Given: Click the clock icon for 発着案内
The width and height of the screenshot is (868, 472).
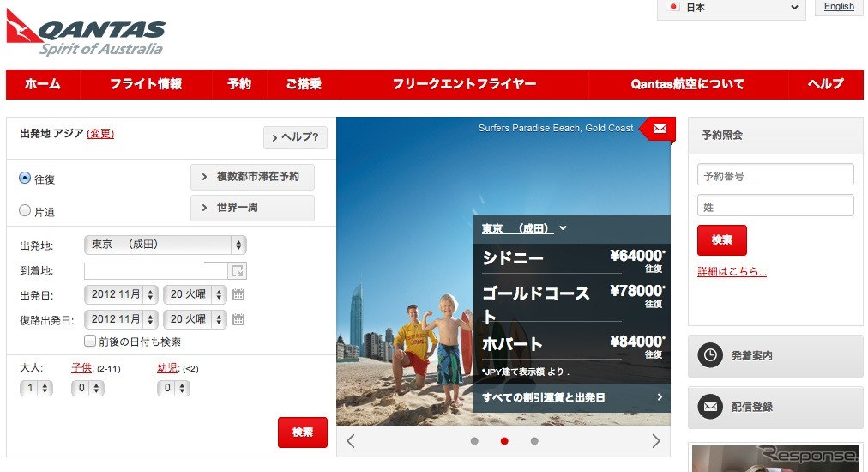Looking at the screenshot, I should [709, 355].
